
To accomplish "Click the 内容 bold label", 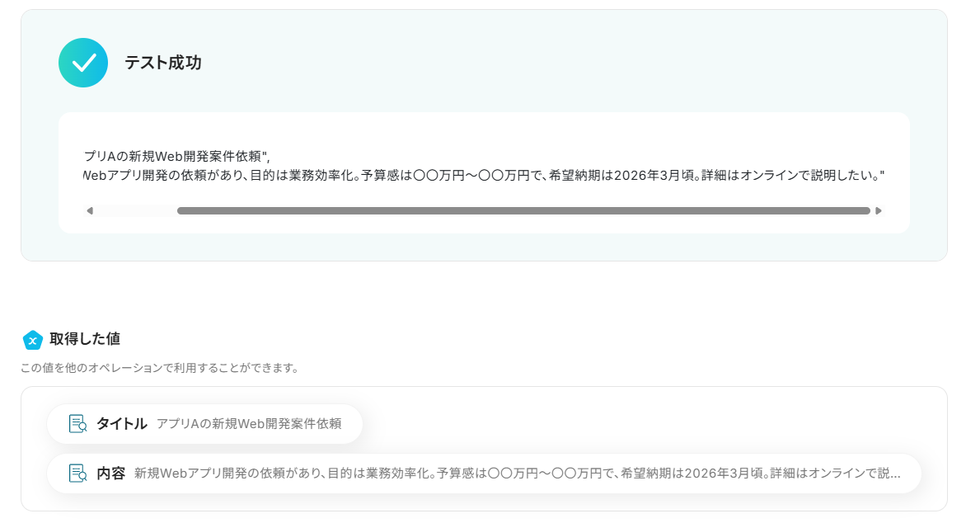I will pos(111,473).
